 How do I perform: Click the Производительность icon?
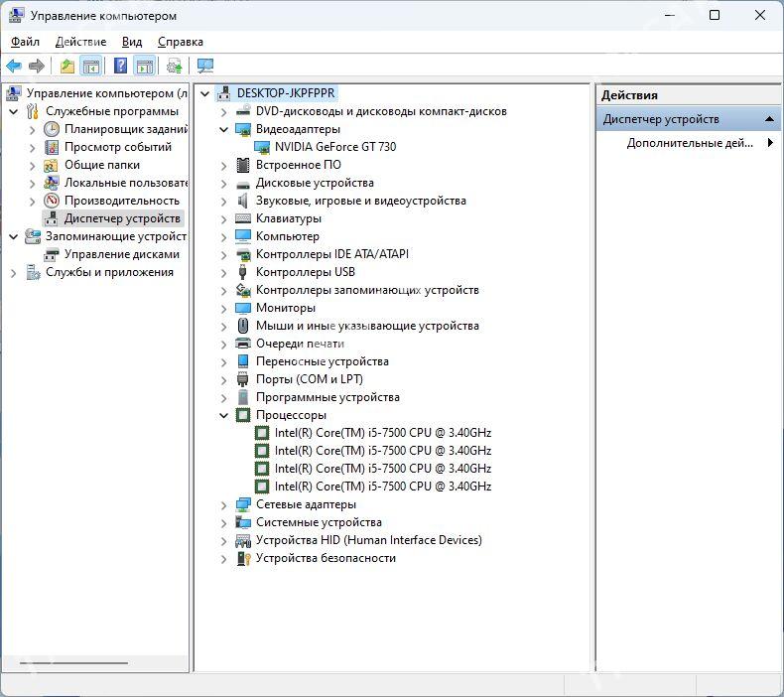click(x=51, y=201)
